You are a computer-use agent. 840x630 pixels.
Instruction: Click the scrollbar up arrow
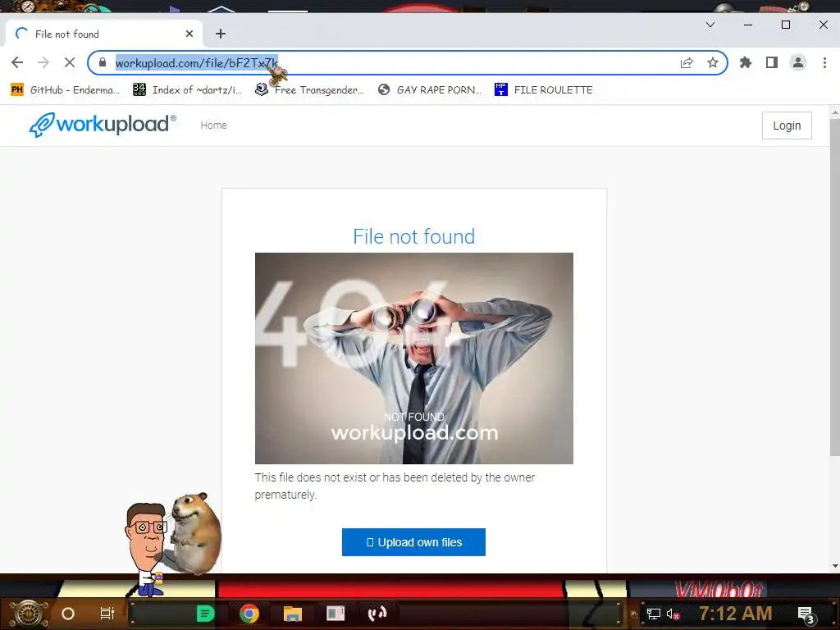point(834,112)
